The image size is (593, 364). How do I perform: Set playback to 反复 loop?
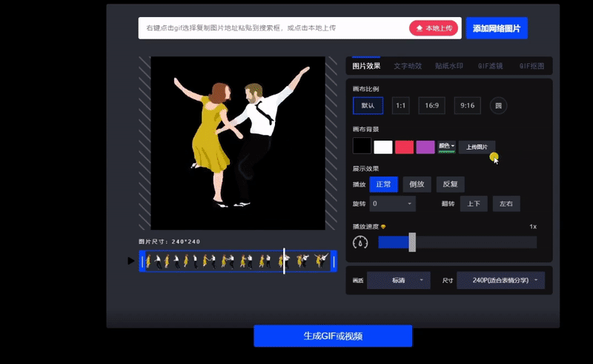450,185
